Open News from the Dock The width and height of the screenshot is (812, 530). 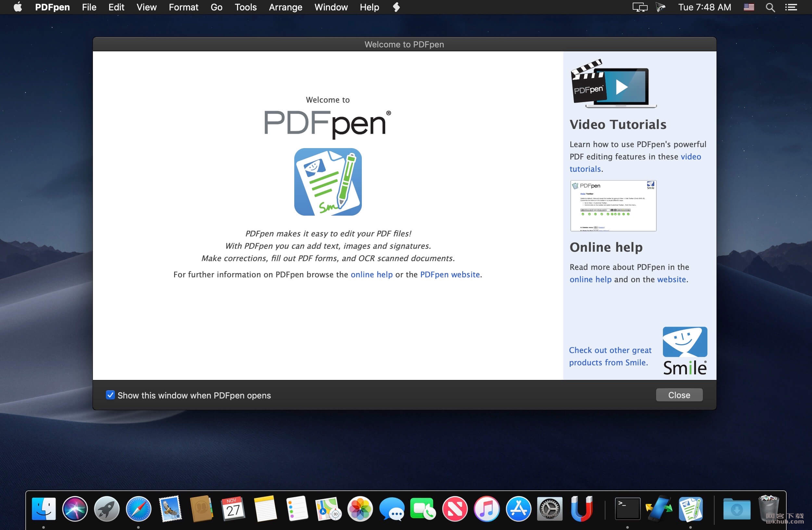(455, 509)
